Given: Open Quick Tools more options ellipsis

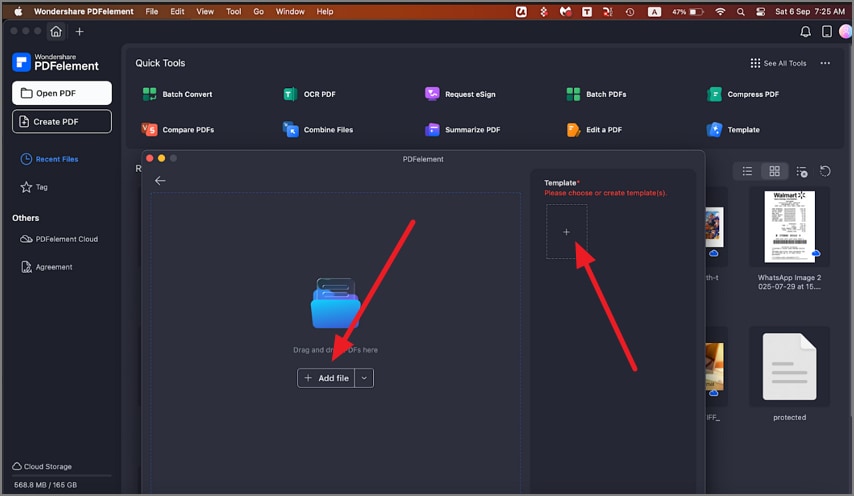Looking at the screenshot, I should click(x=825, y=63).
